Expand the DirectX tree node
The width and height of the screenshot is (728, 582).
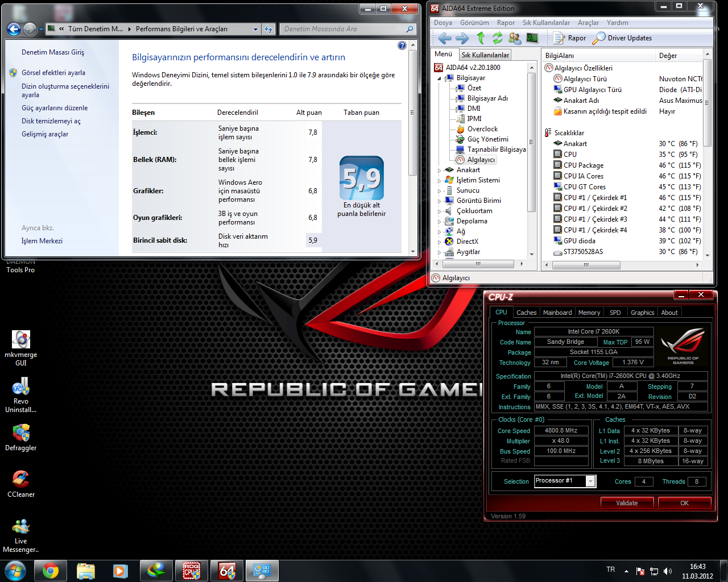pyautogui.click(x=439, y=242)
